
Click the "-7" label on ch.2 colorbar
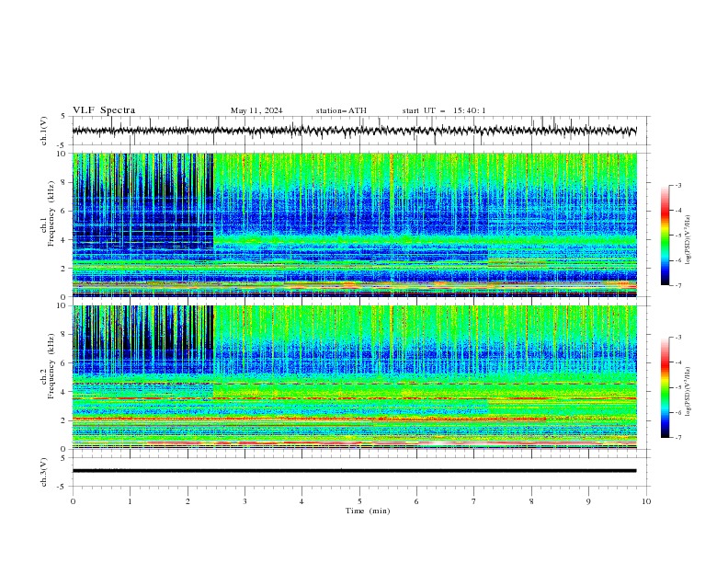coord(677,437)
